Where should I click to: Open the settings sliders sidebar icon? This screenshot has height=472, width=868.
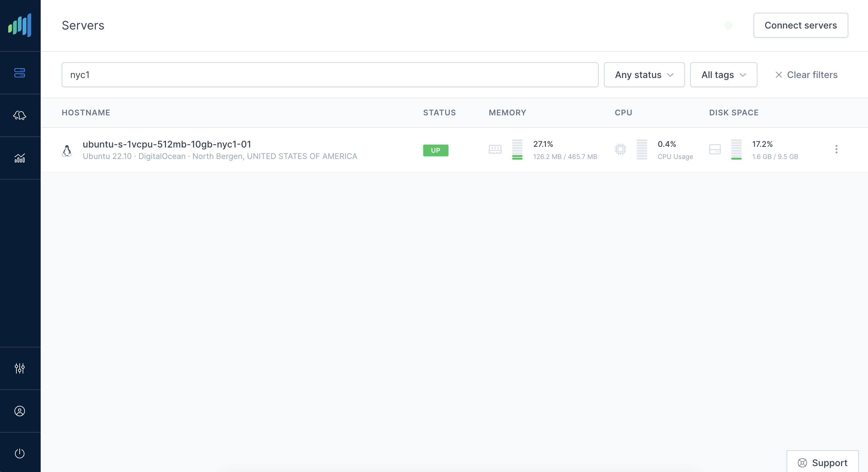[x=20, y=368]
